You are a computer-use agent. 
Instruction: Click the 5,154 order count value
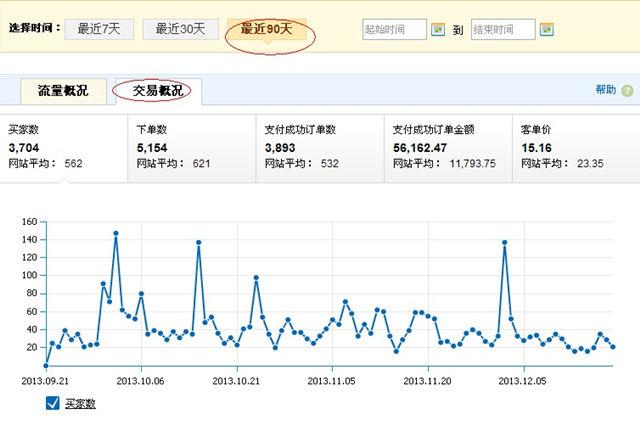click(152, 148)
